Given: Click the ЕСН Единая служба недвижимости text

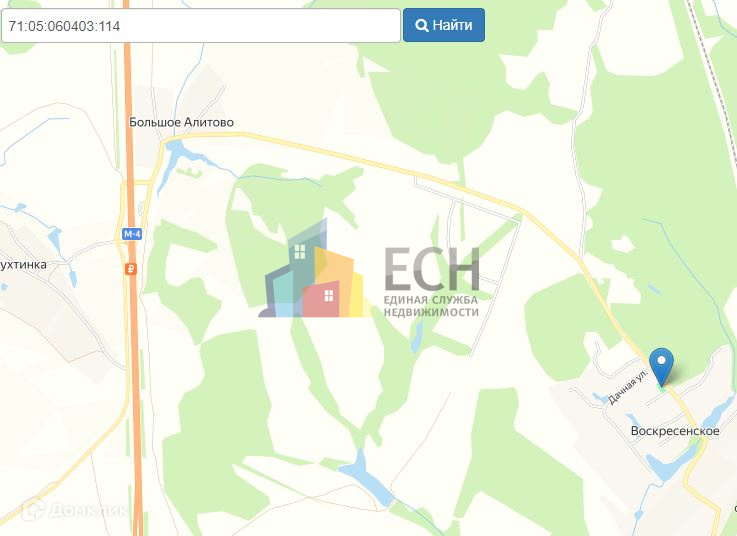Looking at the screenshot, I should click(431, 282).
